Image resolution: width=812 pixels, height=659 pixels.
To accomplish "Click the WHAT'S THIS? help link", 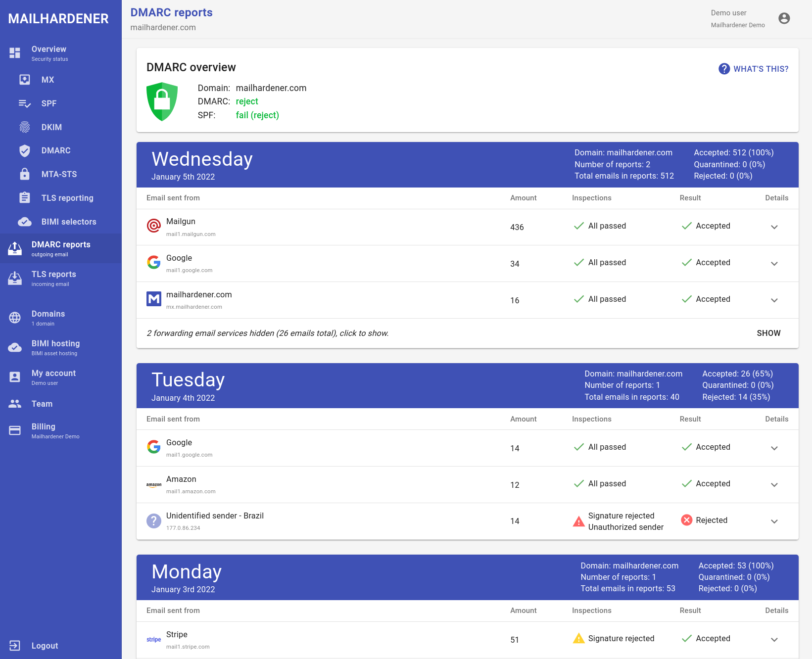I will pos(754,69).
